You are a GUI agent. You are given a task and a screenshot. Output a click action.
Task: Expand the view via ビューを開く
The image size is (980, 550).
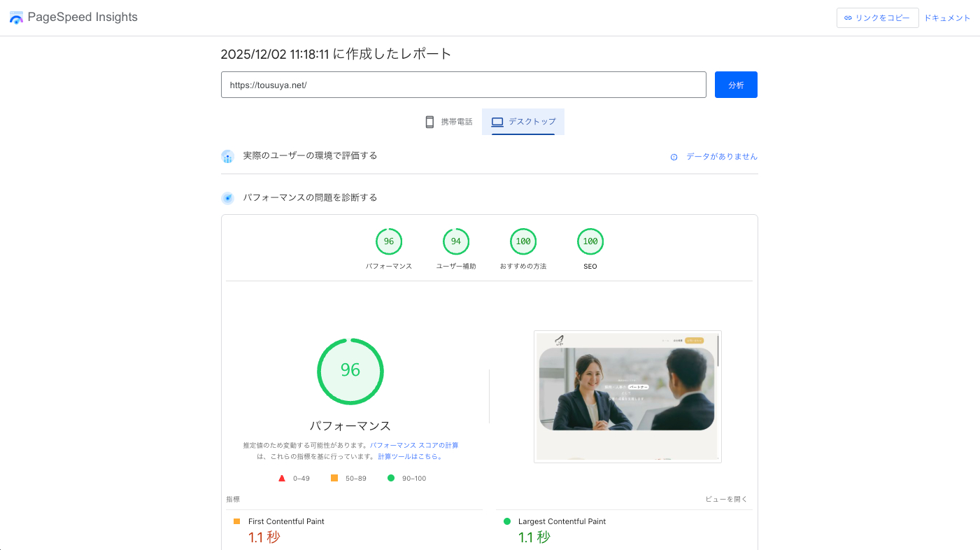727,498
